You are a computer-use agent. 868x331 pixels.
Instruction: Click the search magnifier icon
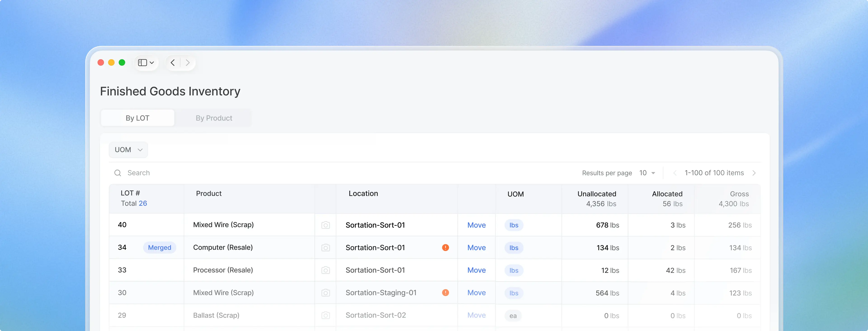118,173
